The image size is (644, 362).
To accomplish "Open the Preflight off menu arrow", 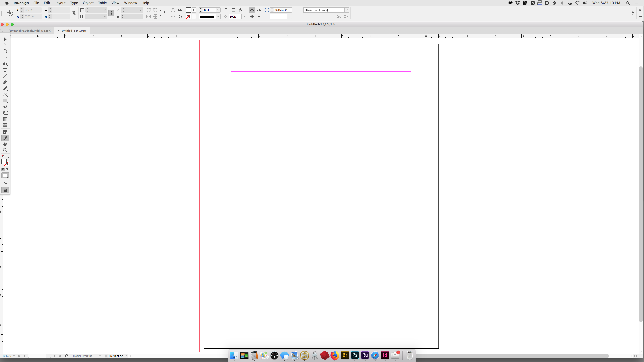I will tap(126, 356).
